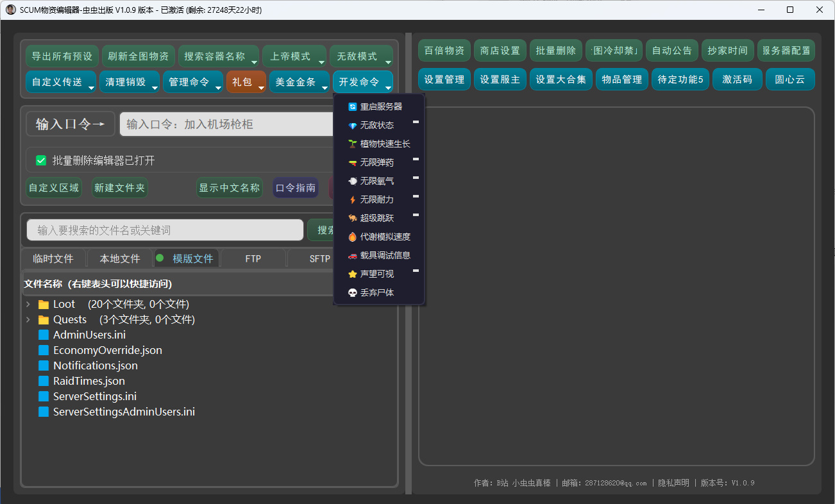Click the 输入口令 command input field

click(x=227, y=124)
